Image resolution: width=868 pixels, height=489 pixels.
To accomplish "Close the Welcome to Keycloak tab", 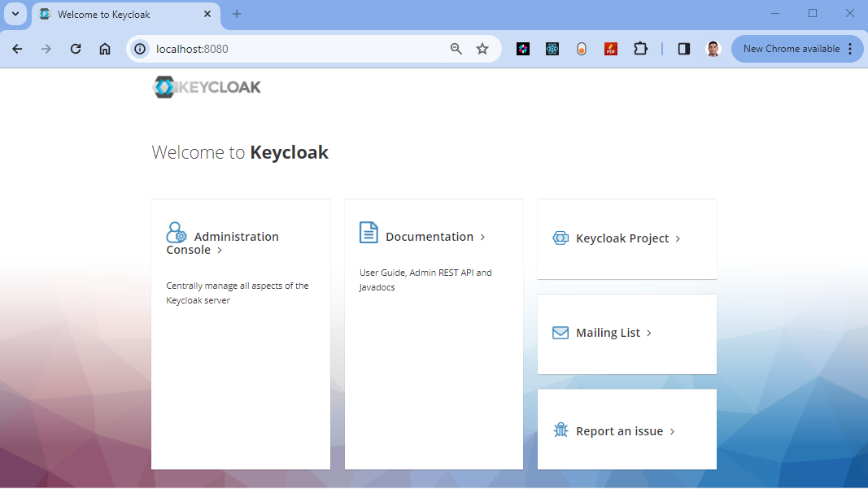I will click(x=207, y=15).
